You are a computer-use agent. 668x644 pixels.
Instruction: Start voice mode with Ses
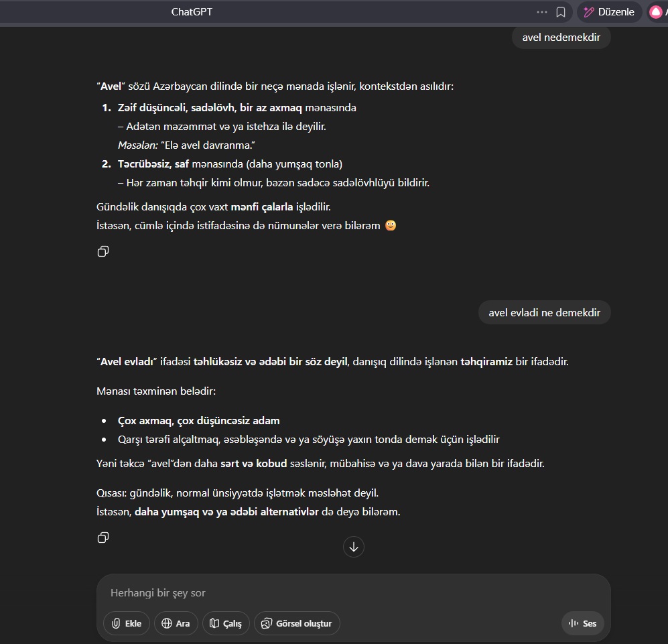(582, 623)
